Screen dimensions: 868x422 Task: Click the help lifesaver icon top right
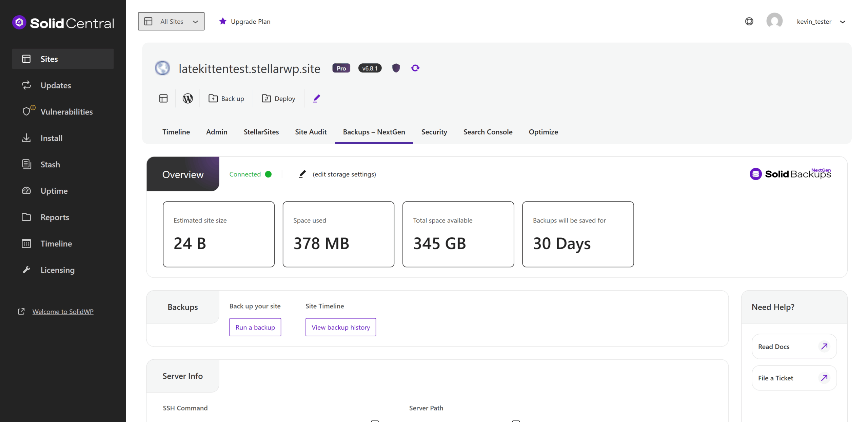pyautogui.click(x=749, y=21)
